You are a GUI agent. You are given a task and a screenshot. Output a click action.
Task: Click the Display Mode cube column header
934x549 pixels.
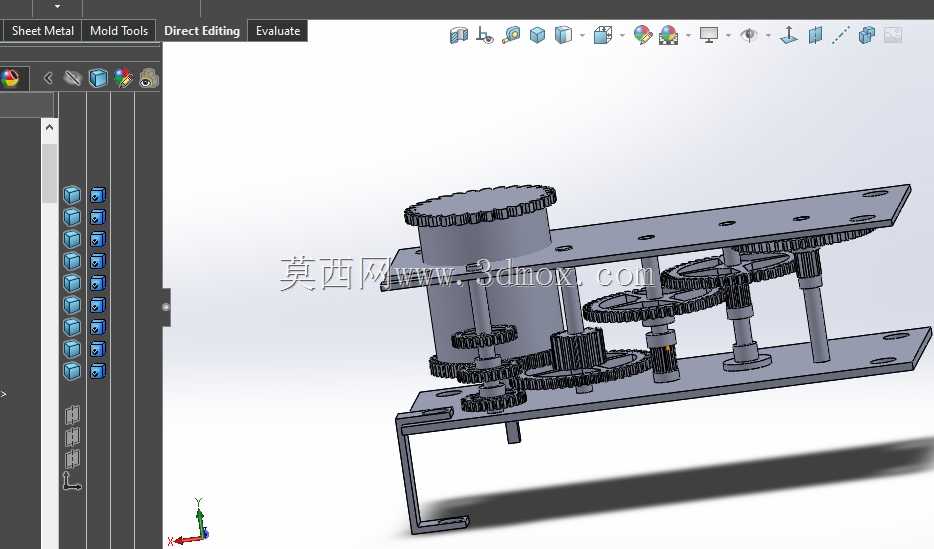pyautogui.click(x=98, y=78)
